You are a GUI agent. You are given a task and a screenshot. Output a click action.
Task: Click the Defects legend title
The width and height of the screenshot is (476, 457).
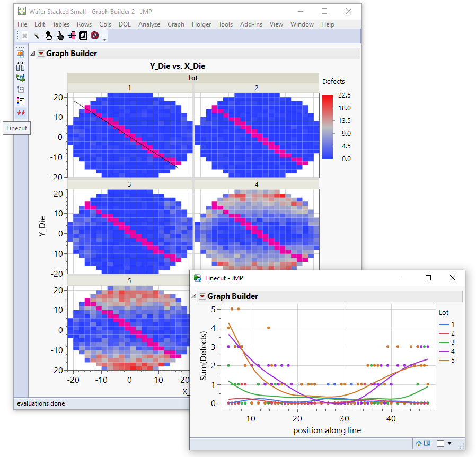tap(333, 81)
